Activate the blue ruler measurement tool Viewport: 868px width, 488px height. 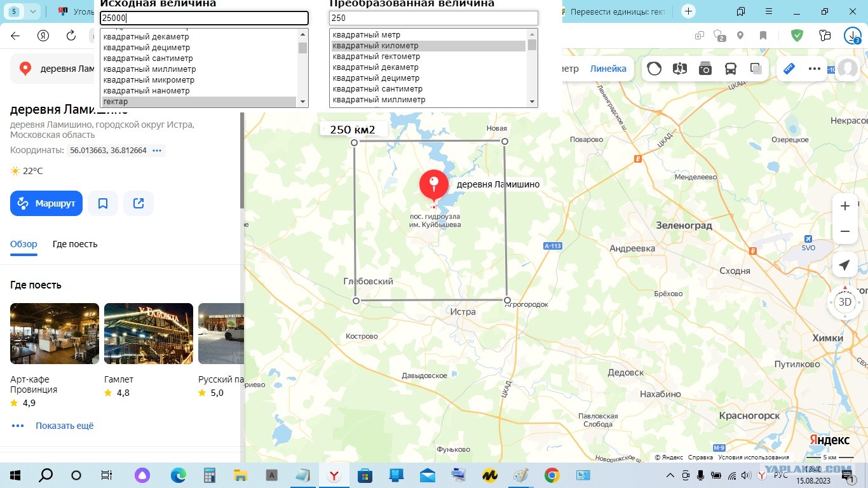point(789,69)
